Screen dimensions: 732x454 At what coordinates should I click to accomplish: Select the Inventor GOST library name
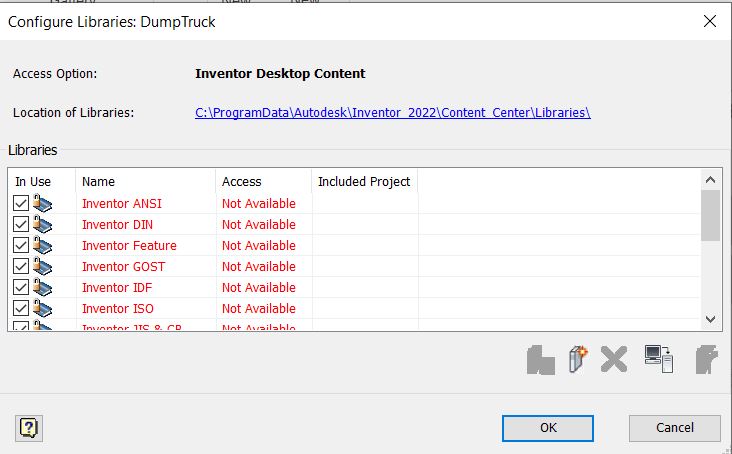[124, 266]
